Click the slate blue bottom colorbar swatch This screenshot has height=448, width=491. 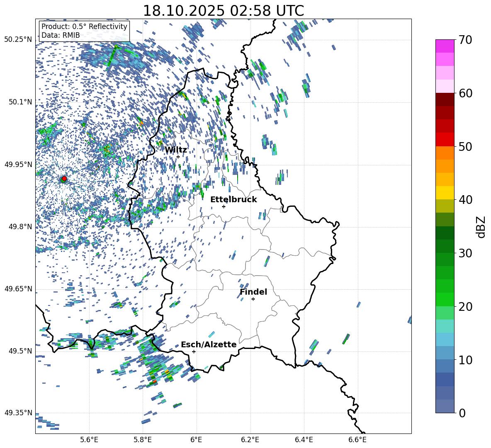click(x=445, y=406)
